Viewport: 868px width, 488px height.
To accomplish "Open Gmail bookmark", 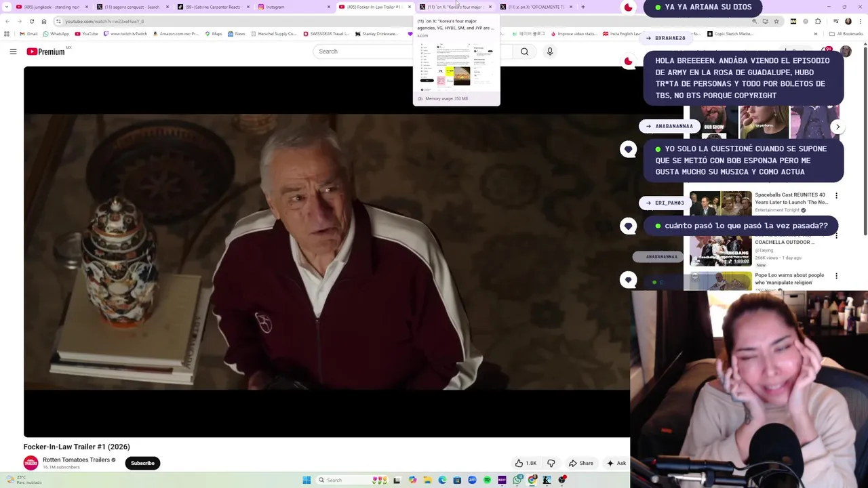I will point(28,34).
